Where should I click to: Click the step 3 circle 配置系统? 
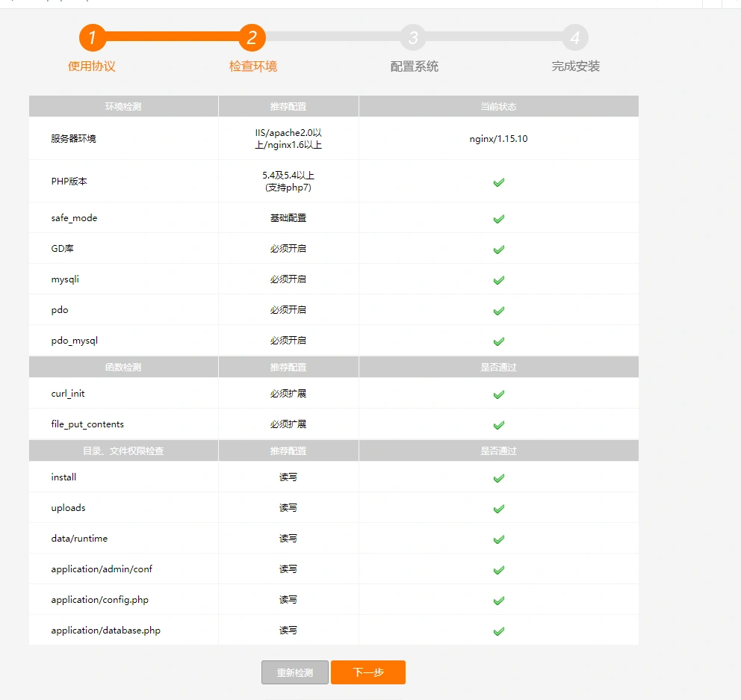coord(413,38)
